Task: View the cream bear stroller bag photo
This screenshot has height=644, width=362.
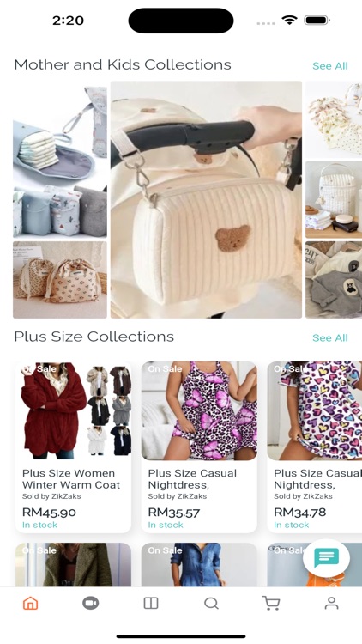Action: pyautogui.click(x=206, y=199)
